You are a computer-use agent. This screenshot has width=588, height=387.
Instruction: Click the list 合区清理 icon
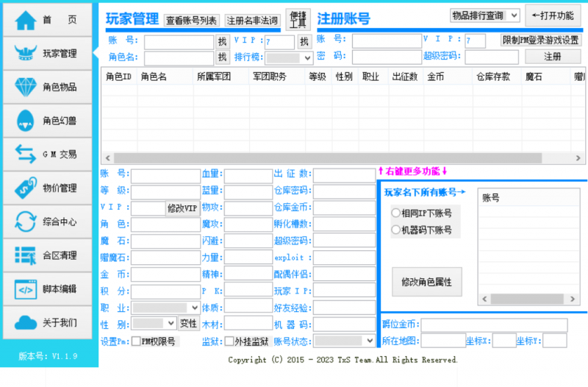[x=26, y=255]
